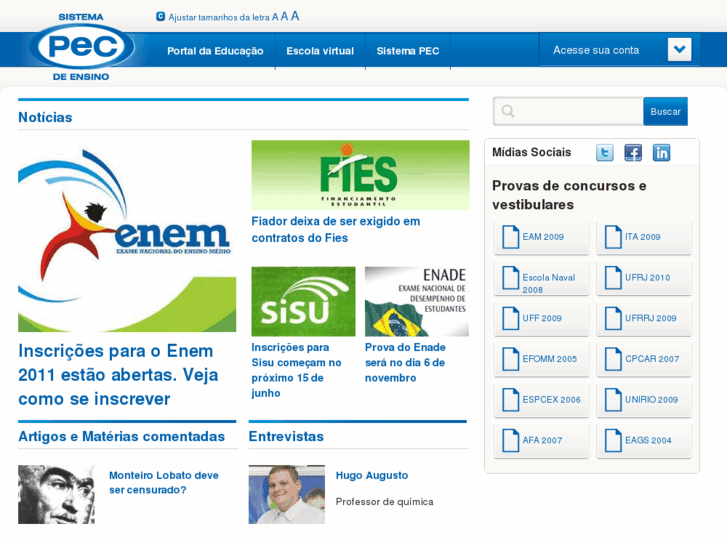This screenshot has height=545, width=727.
Task: Click the document icon beside UNIRIO 2009
Action: [613, 400]
